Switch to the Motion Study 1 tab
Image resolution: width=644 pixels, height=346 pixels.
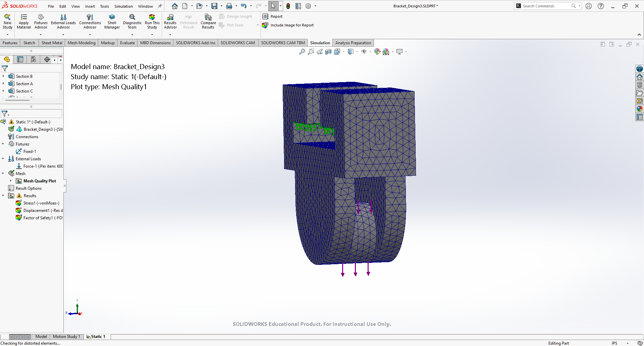[x=66, y=337]
